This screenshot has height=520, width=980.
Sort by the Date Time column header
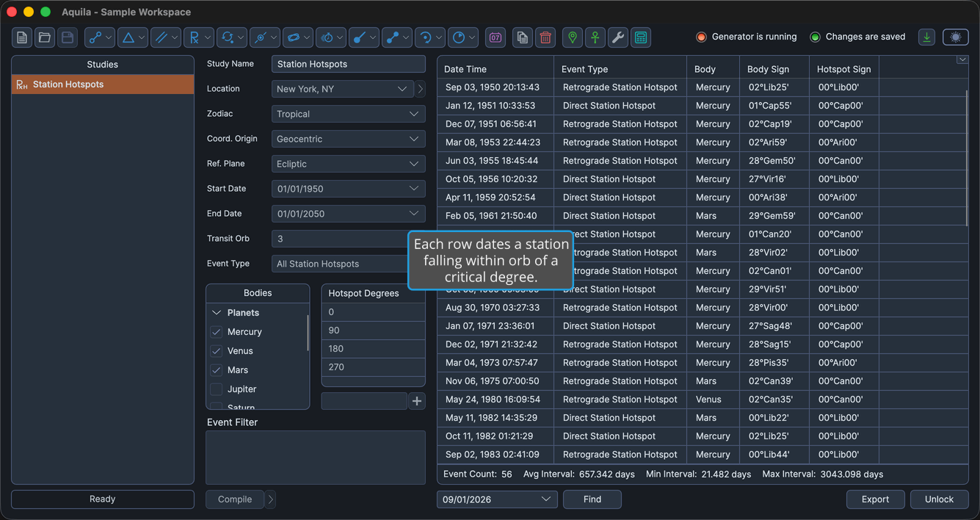pyautogui.click(x=496, y=69)
